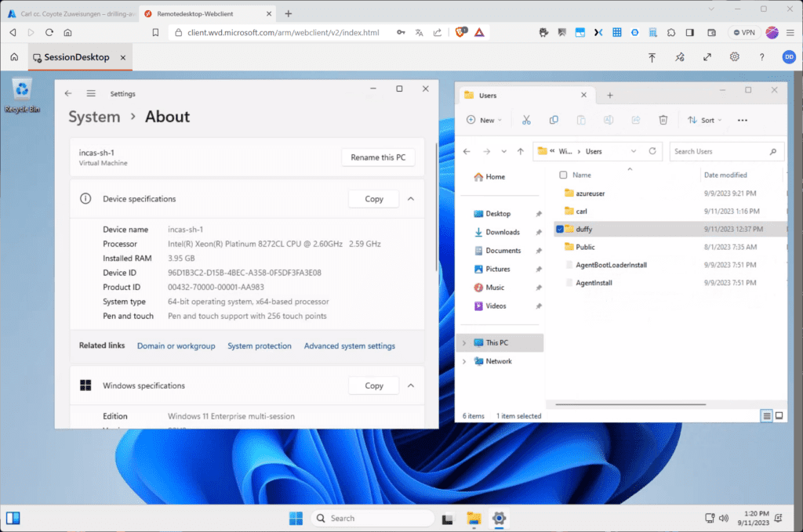803x532 pixels.
Task: Refresh the Users folder view
Action: 652,151
